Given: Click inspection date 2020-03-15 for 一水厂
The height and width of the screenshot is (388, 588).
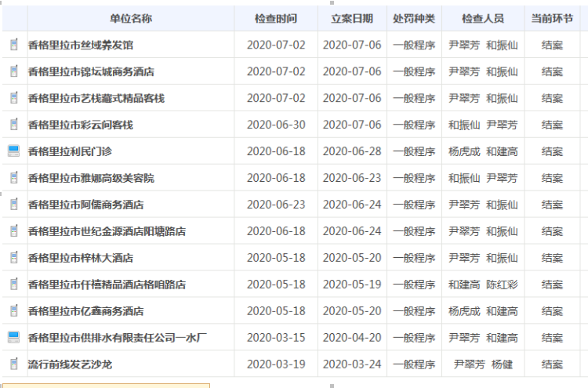Looking at the screenshot, I should pyautogui.click(x=276, y=338).
